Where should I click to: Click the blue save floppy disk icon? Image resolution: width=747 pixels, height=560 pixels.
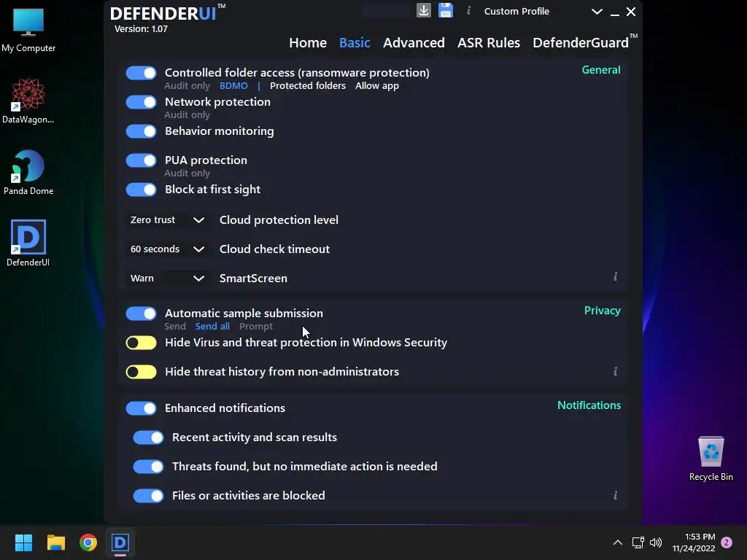(x=446, y=10)
